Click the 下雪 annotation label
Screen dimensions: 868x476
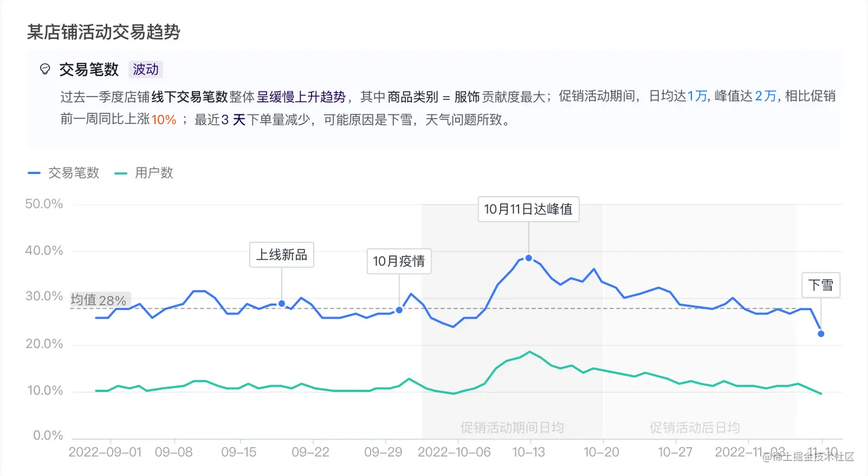point(820,285)
